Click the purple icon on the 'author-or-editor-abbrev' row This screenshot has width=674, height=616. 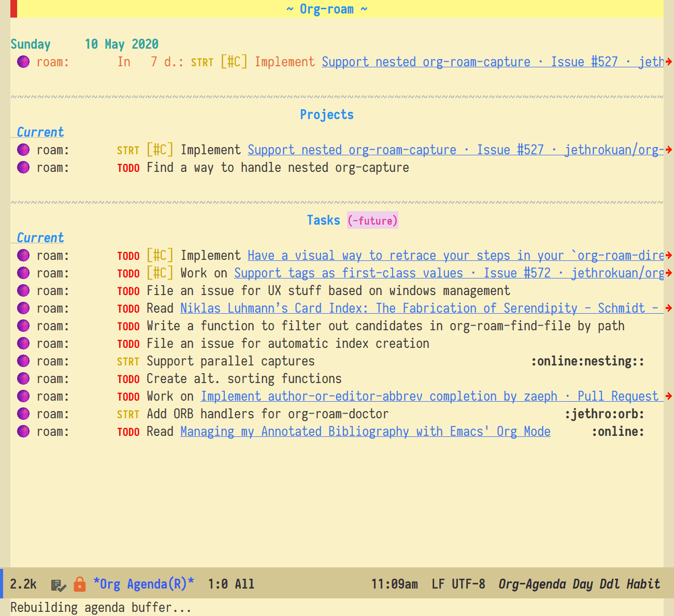pos(23,397)
